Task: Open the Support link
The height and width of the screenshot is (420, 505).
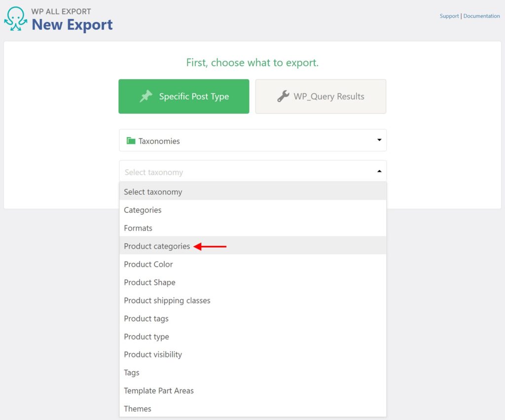Action: (x=449, y=15)
